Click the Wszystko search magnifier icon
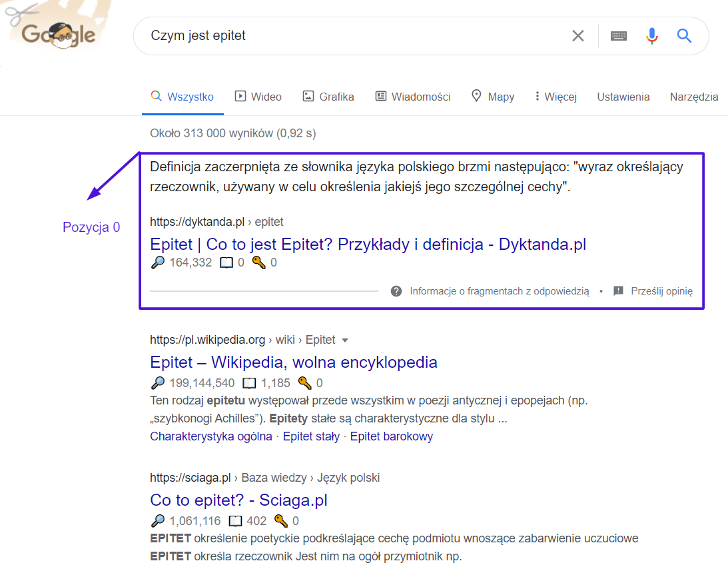The height and width of the screenshot is (577, 728). click(157, 96)
